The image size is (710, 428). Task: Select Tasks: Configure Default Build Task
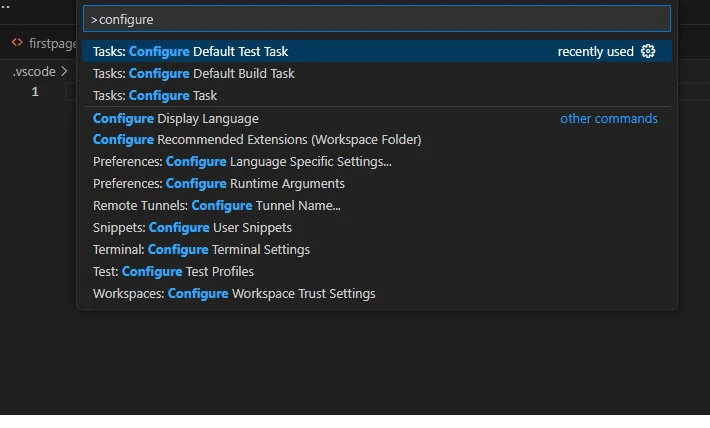pos(377,73)
